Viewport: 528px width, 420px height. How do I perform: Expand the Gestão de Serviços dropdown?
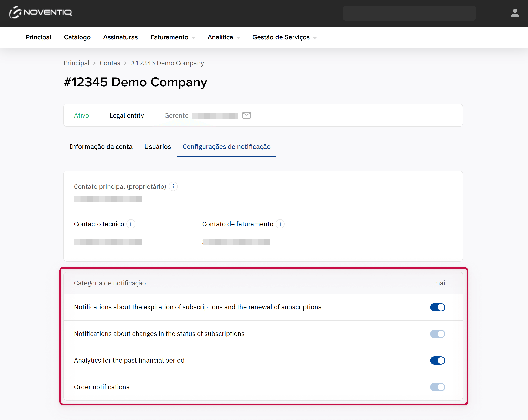tap(284, 37)
